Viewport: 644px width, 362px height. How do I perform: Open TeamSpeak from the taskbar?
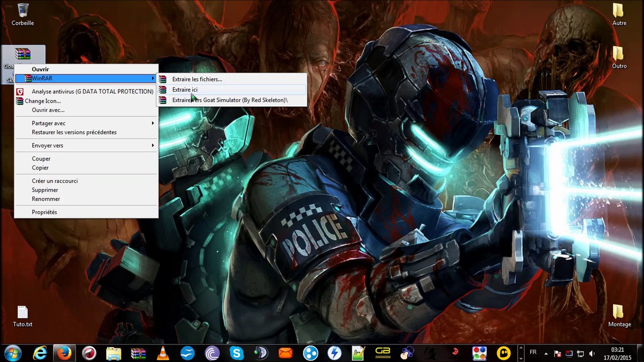261,353
